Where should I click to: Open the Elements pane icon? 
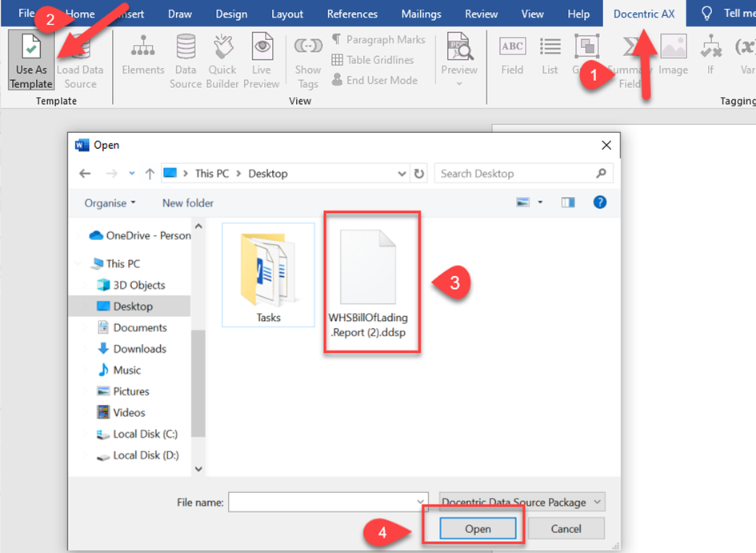[143, 62]
